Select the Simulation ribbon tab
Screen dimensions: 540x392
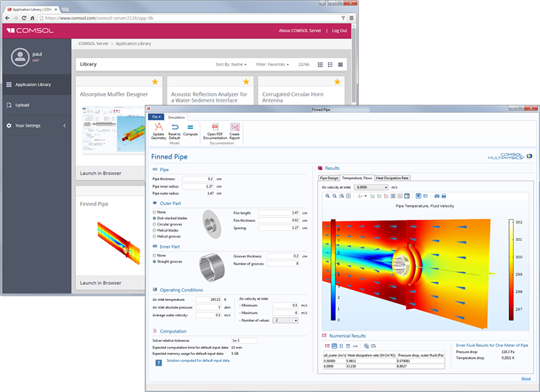[x=176, y=117]
